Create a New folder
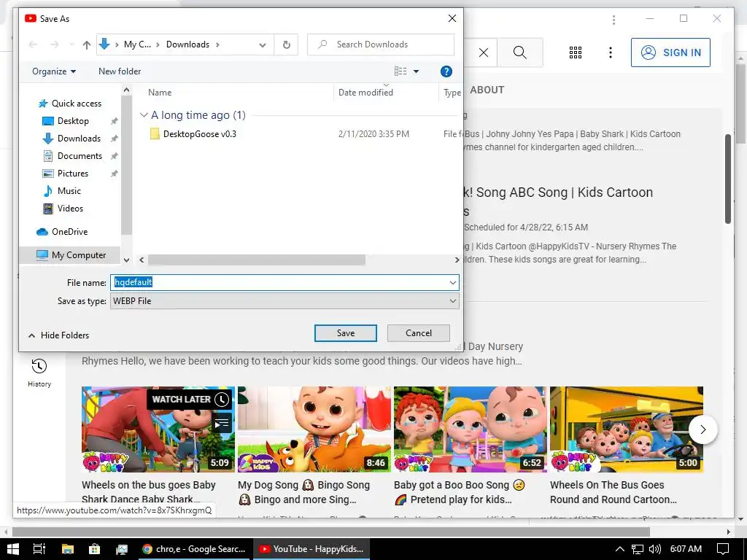 click(120, 71)
